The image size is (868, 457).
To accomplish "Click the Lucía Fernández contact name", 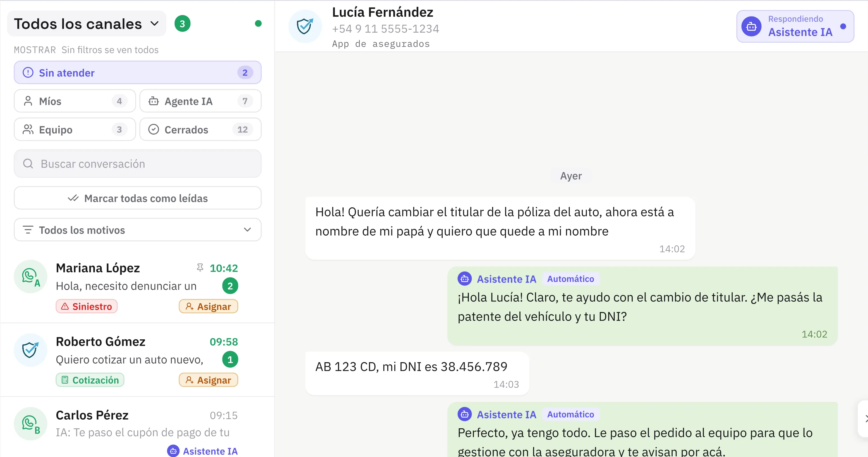I will coord(382,13).
